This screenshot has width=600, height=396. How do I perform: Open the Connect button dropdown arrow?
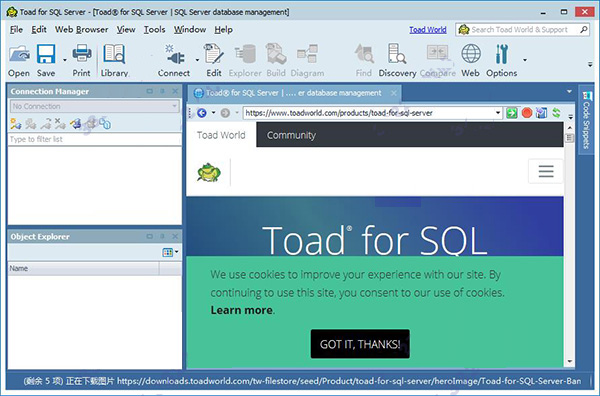(197, 60)
